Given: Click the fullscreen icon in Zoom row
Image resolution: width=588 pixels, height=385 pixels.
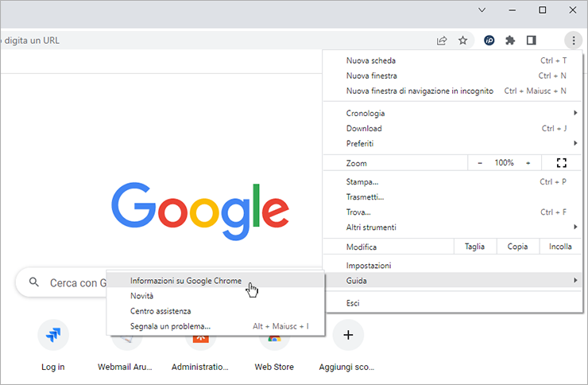Looking at the screenshot, I should pos(561,163).
